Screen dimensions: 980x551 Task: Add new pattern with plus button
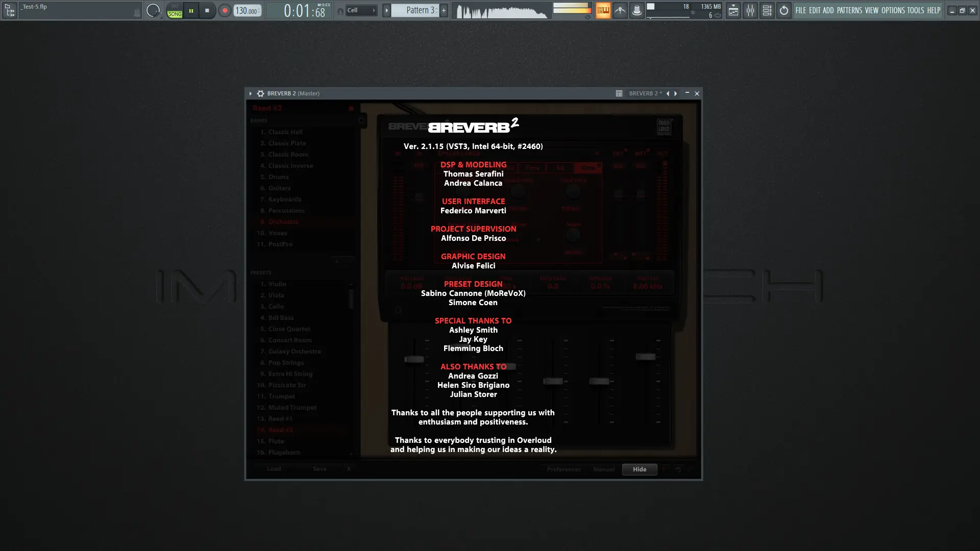(444, 10)
